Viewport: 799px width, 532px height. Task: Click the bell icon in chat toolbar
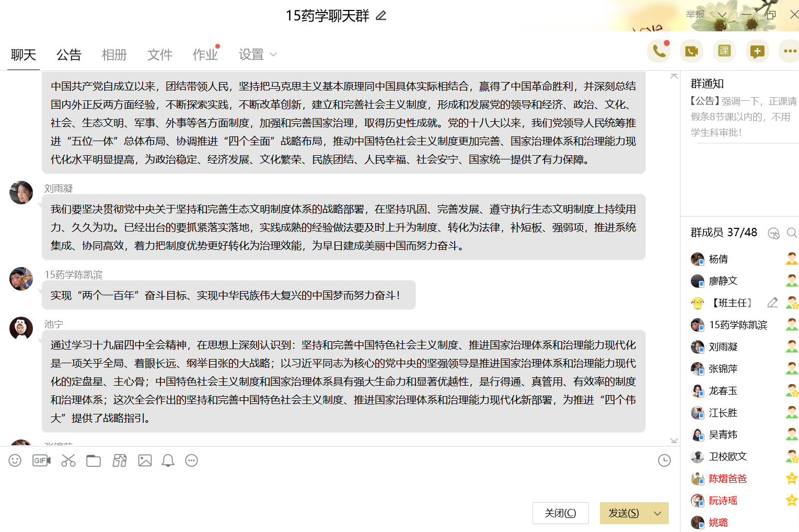coord(168,460)
